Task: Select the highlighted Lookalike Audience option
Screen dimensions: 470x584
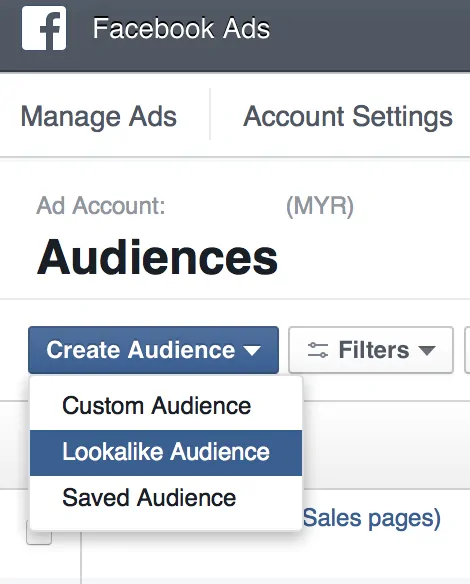Action: 166,453
